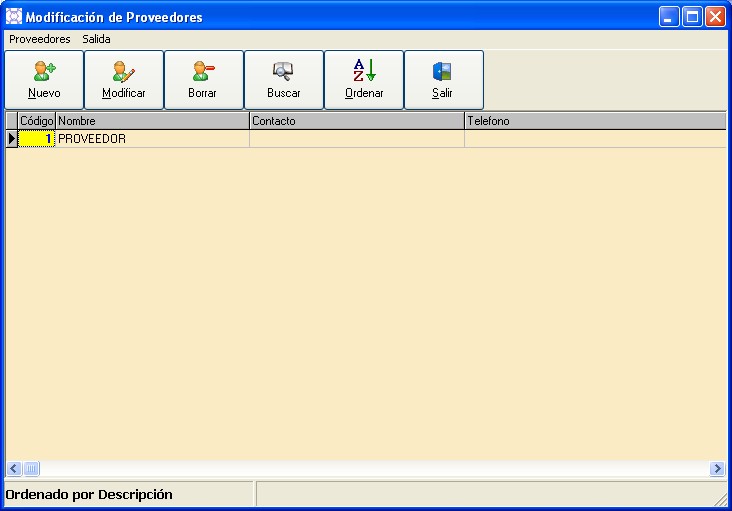Screen dimensions: 732x511
Task: Click the row selector arrow for PROVEEDOR
Action: pos(12,139)
